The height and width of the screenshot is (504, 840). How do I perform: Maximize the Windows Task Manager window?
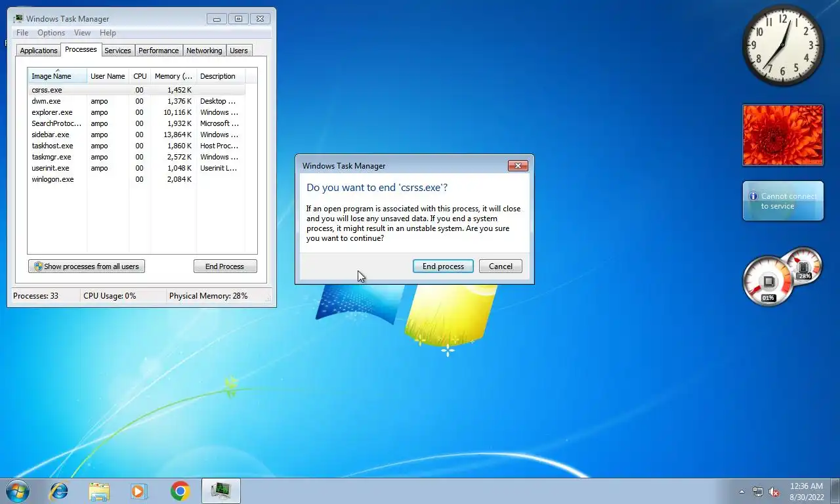238,19
